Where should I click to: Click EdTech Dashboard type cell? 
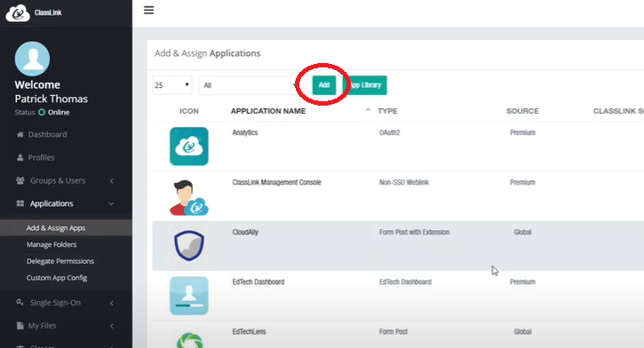(x=405, y=282)
